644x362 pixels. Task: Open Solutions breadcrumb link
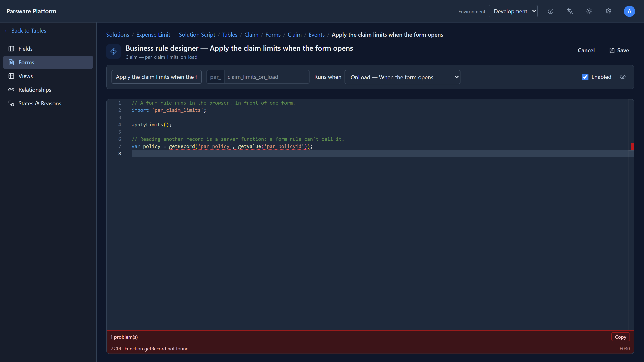(118, 35)
